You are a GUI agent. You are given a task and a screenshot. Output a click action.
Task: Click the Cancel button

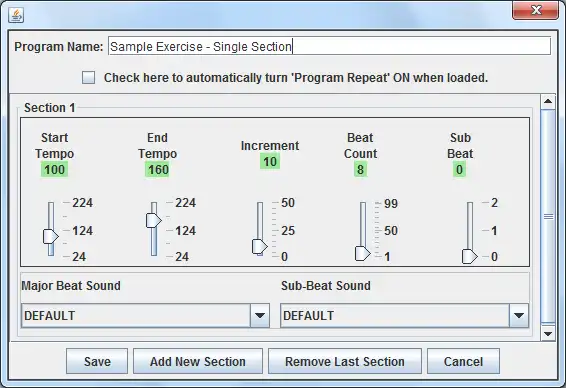(x=463, y=361)
